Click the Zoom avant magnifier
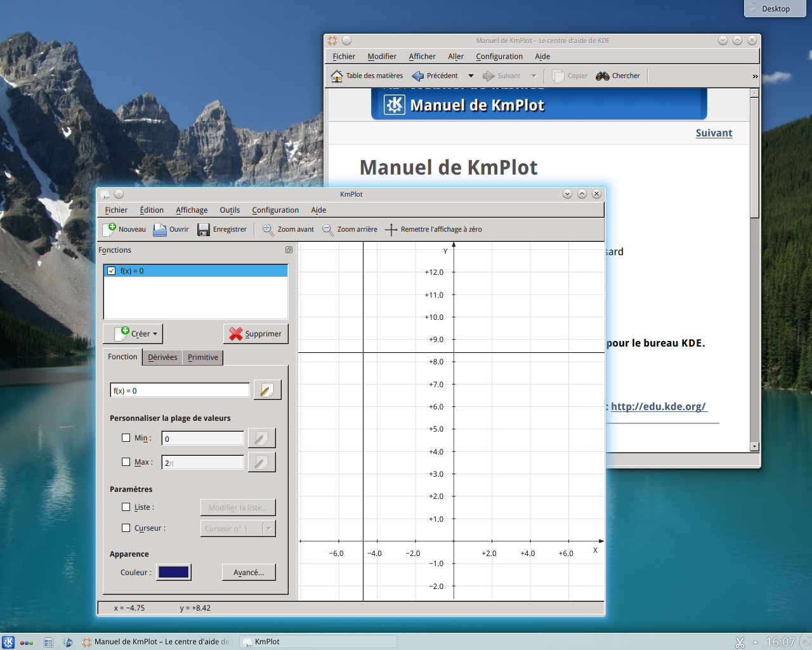This screenshot has width=812, height=650. click(268, 229)
